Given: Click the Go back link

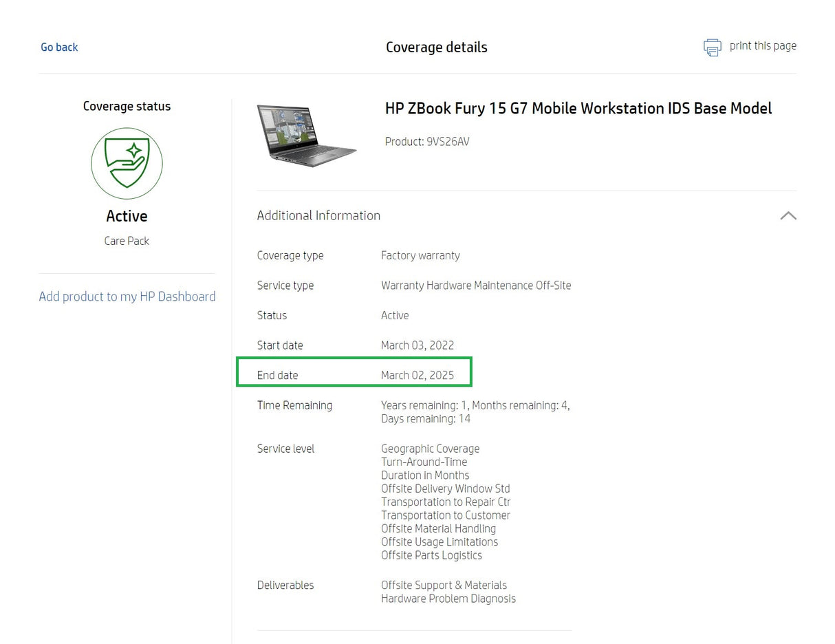Looking at the screenshot, I should (x=59, y=47).
